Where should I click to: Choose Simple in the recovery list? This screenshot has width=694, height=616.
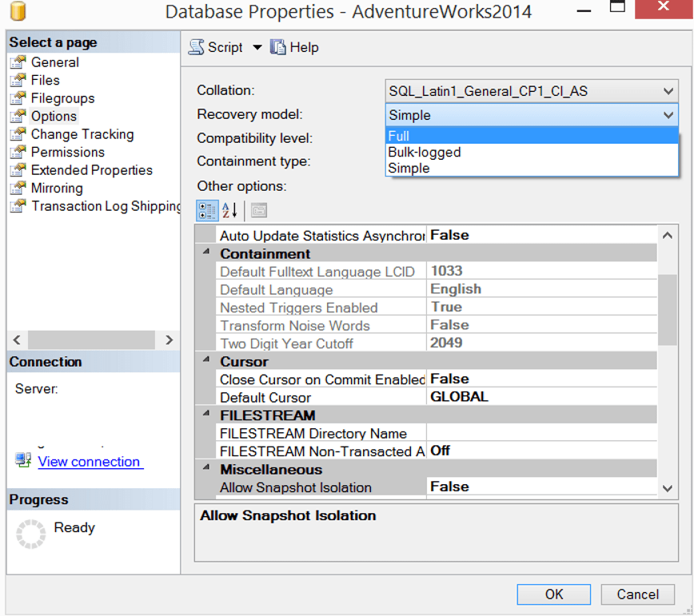click(532, 168)
